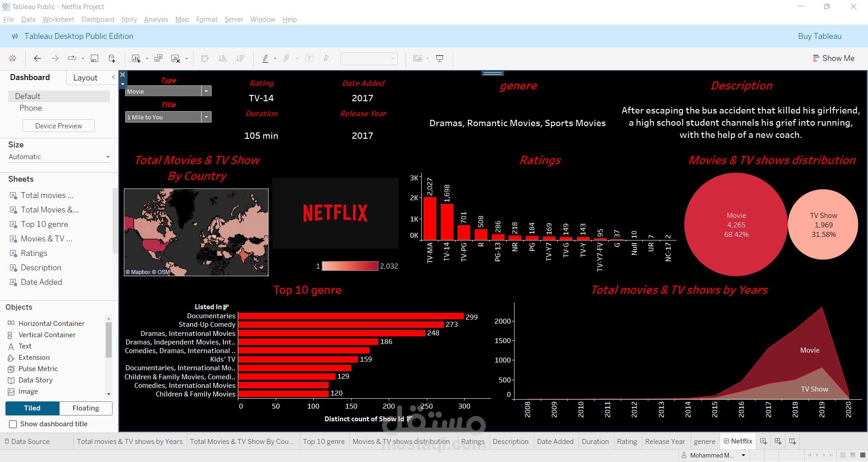The height and width of the screenshot is (462, 868).
Task: Remove dashboard item with the X icon
Action: point(123,75)
